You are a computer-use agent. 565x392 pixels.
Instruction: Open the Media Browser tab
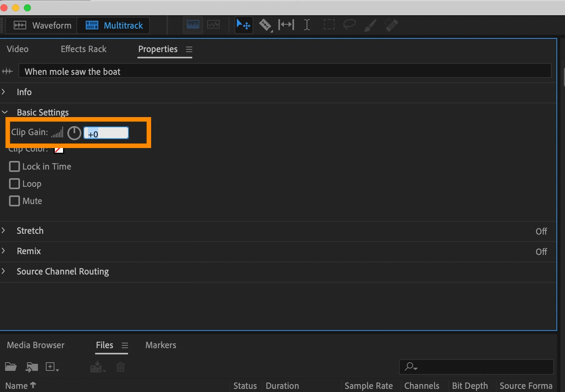point(36,345)
